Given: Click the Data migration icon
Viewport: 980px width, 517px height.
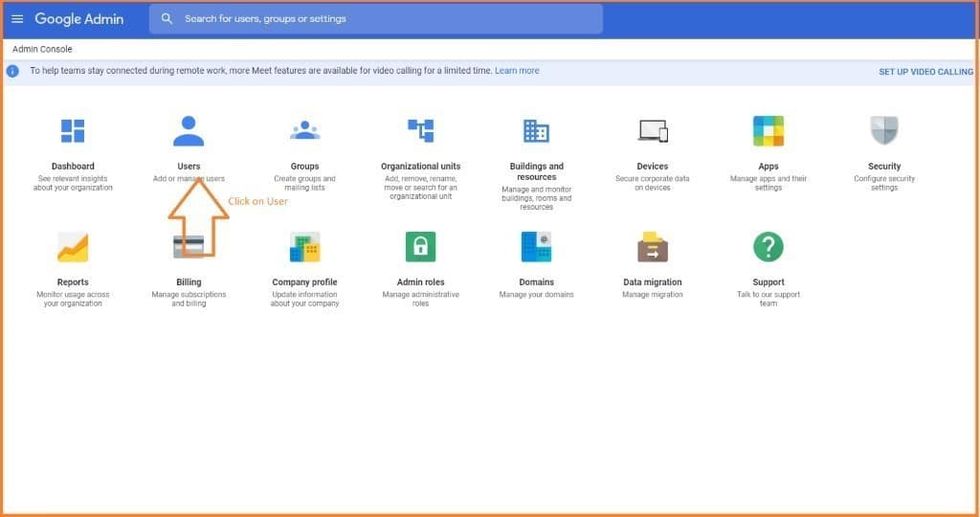Looking at the screenshot, I should coord(653,247).
